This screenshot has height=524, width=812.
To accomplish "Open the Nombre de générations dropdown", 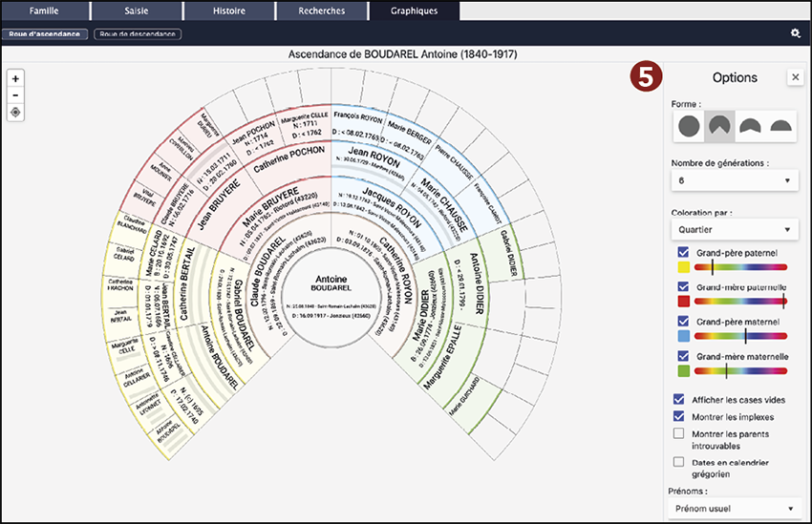I will (735, 180).
